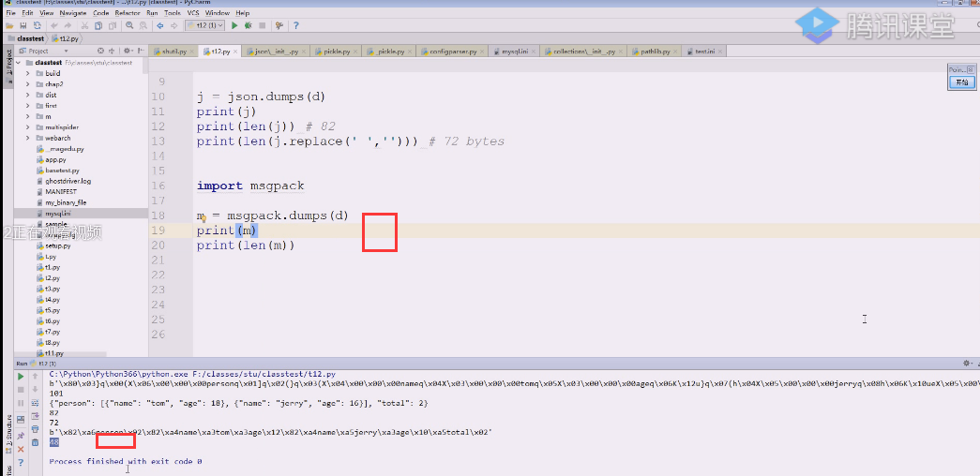Close the mysql.ini editor tab

[x=533, y=52]
